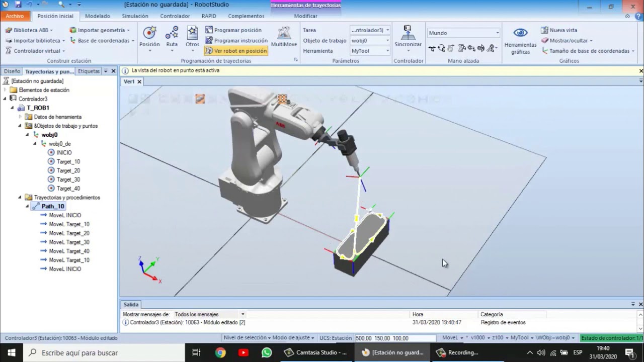Screen dimensions: 644x362
Task: Switch to the Etiquetas panel tab
Action: 89,71
